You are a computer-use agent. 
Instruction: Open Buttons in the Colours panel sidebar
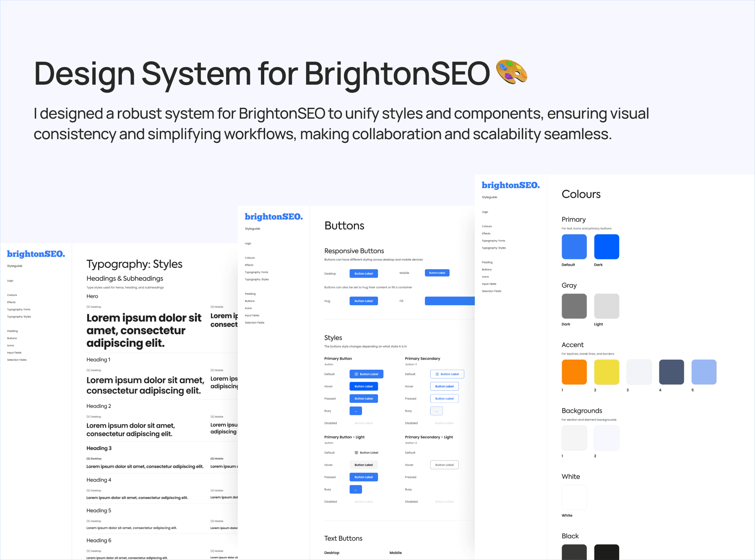coord(487,270)
